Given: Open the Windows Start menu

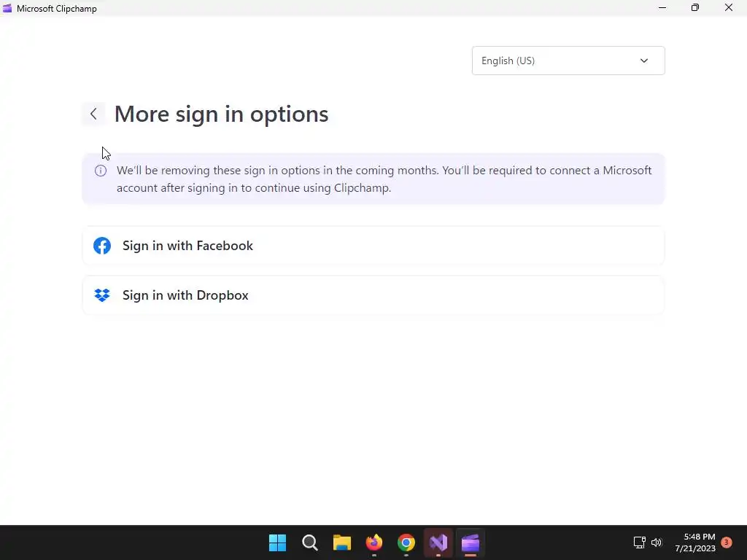Looking at the screenshot, I should (x=277, y=542).
